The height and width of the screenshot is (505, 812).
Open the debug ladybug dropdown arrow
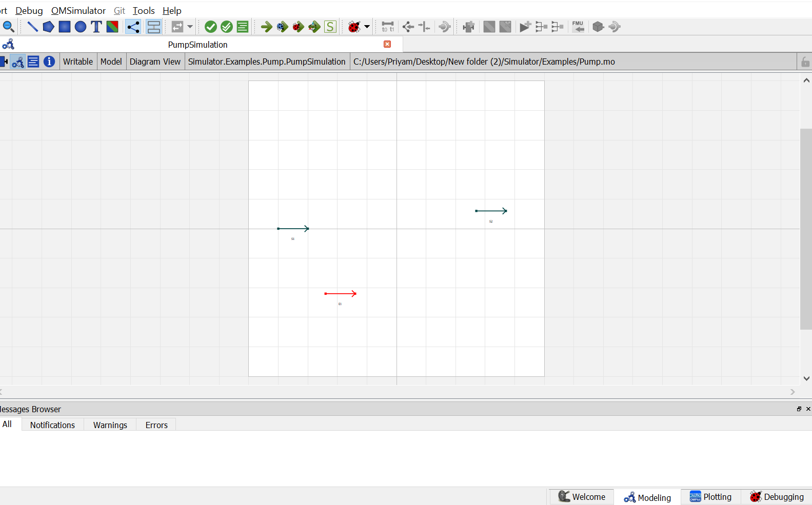click(367, 27)
